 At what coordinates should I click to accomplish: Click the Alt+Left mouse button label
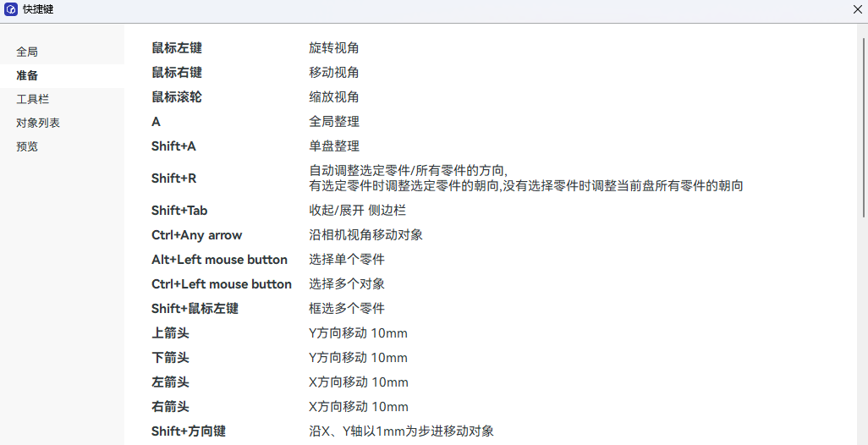(219, 260)
